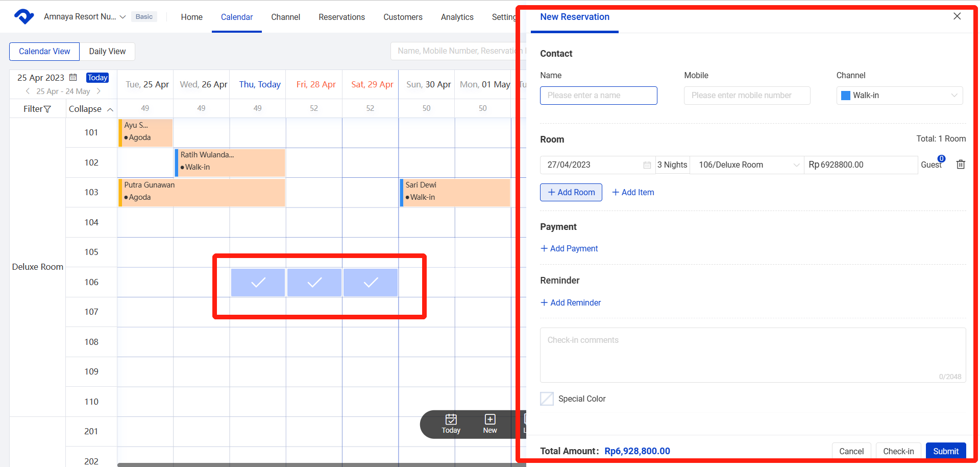Viewport: 980px width, 467px height.
Task: Deselect room 106 Thursday checked cell
Action: (x=258, y=283)
